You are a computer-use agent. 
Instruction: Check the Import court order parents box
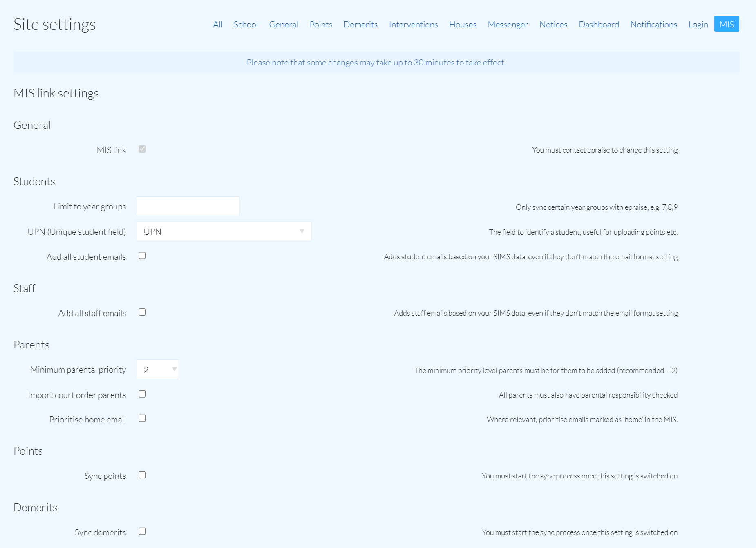pos(142,394)
